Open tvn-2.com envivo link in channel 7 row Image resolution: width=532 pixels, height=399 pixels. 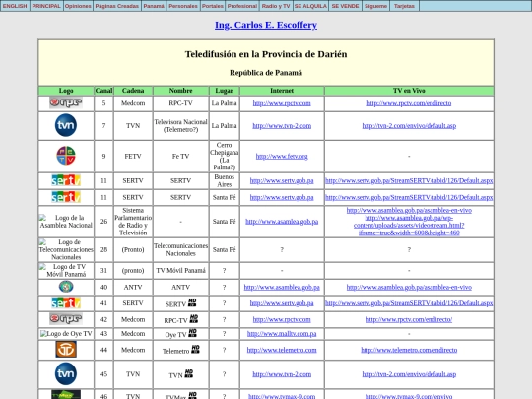coord(409,125)
